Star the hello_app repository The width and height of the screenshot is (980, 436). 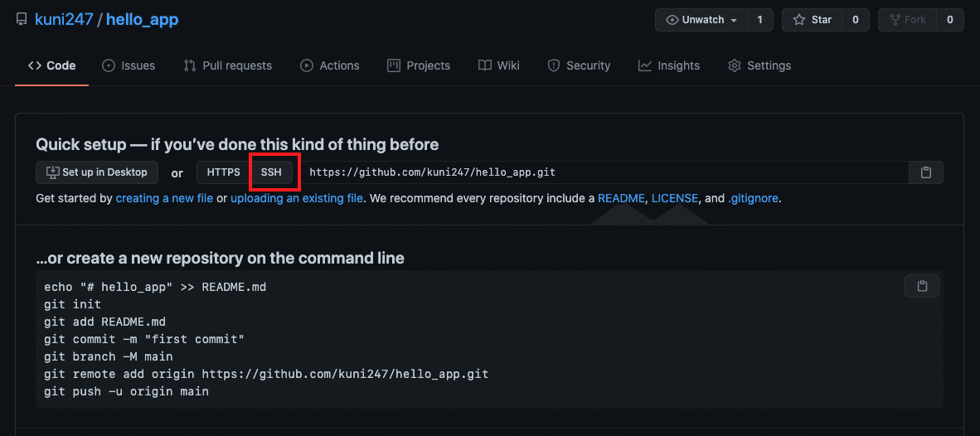[812, 20]
